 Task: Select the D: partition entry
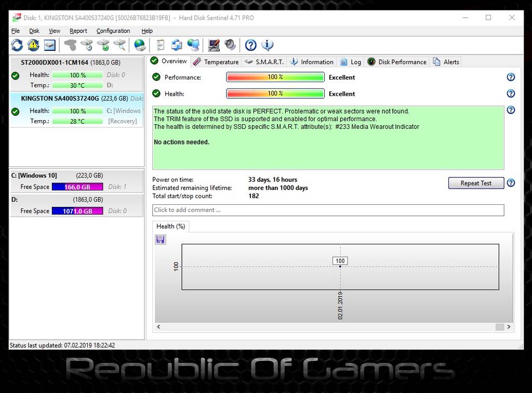tap(77, 205)
